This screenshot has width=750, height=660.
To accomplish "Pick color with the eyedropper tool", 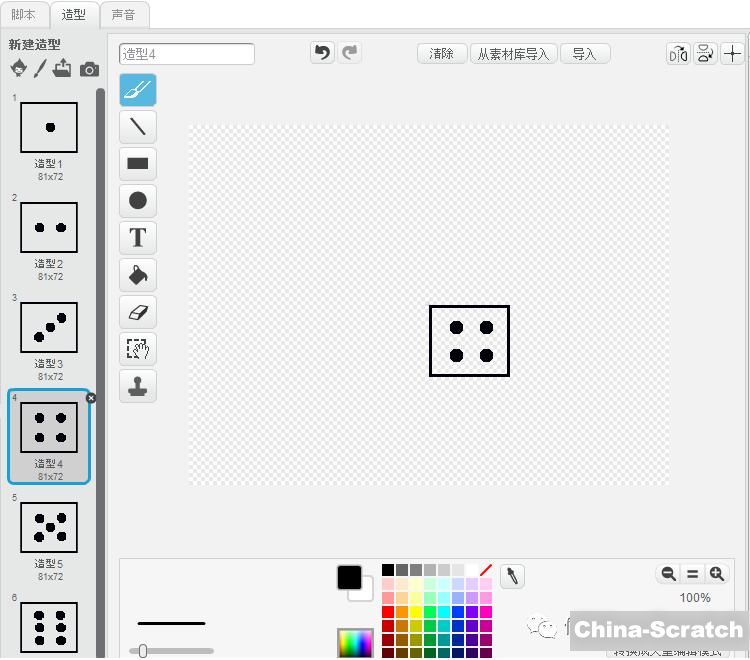I will (x=512, y=576).
